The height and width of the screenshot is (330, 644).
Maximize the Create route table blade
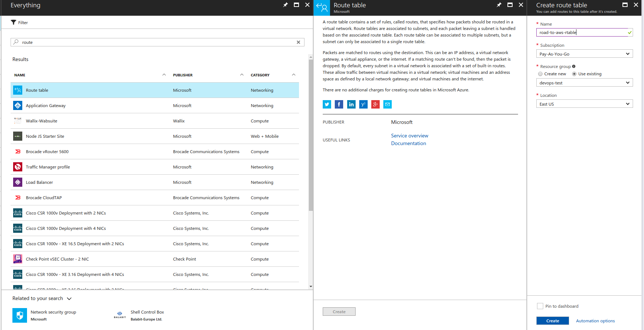coord(625,5)
